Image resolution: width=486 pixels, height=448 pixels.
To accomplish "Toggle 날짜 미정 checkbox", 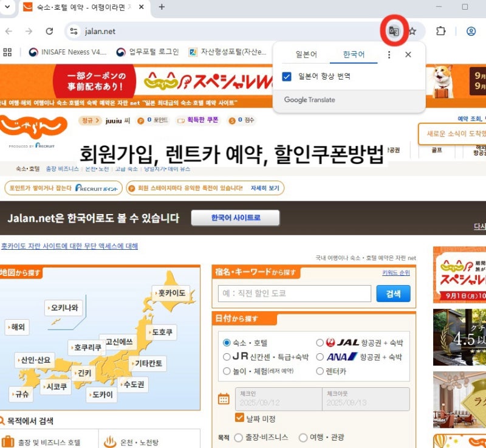I will [239, 418].
